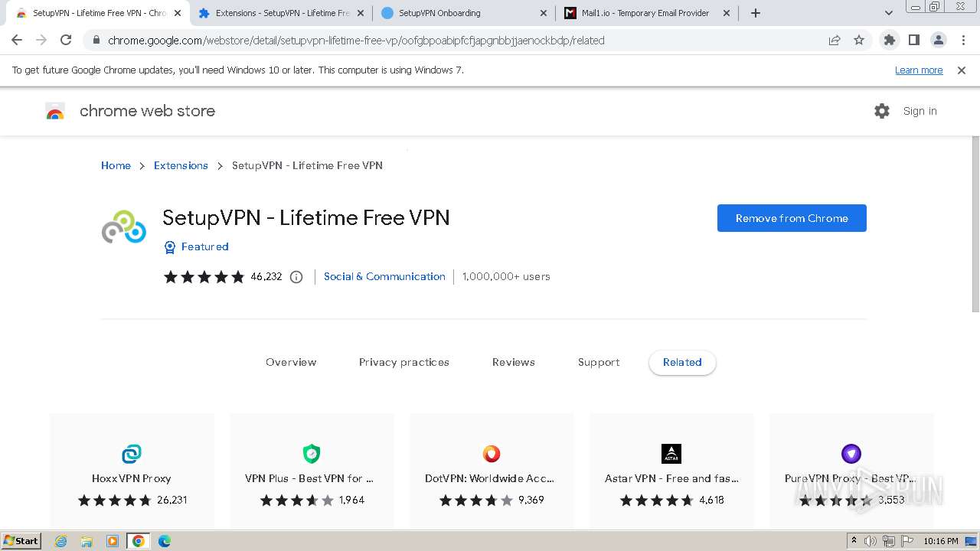Open the DotVPN icon
980x551 pixels.
[x=492, y=454]
